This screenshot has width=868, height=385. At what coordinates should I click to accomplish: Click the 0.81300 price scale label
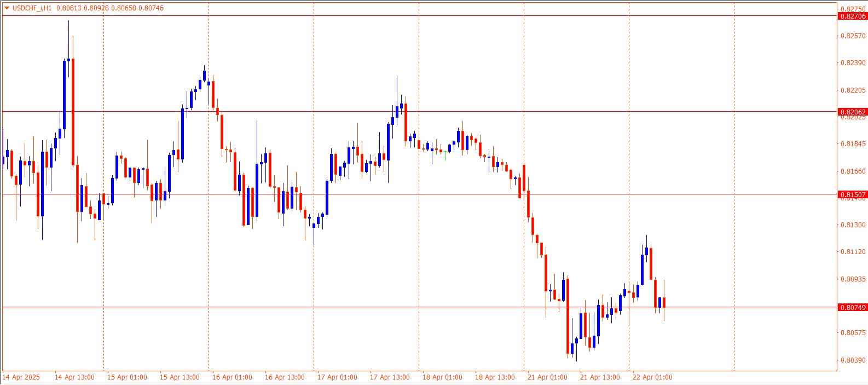click(x=853, y=225)
